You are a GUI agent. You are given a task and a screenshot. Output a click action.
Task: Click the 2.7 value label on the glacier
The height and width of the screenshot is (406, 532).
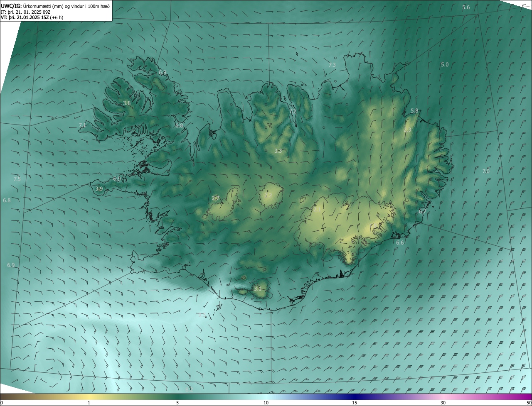click(215, 198)
